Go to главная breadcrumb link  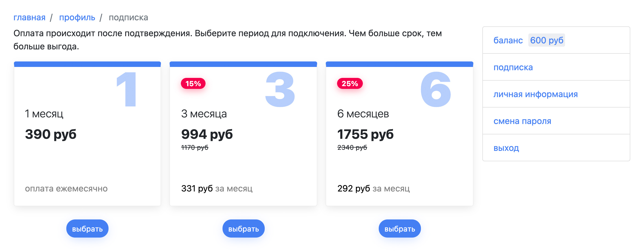point(29,18)
